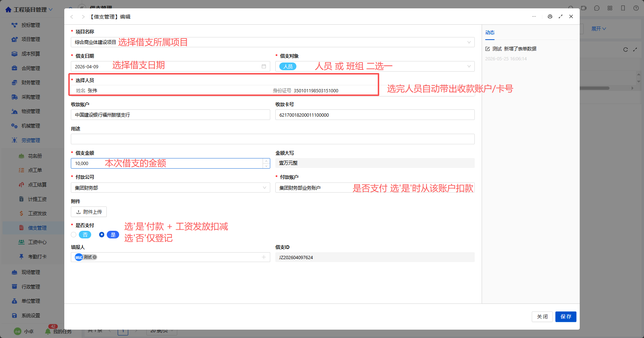Open the 借支对象 dropdown
644x338 pixels.
pos(375,66)
